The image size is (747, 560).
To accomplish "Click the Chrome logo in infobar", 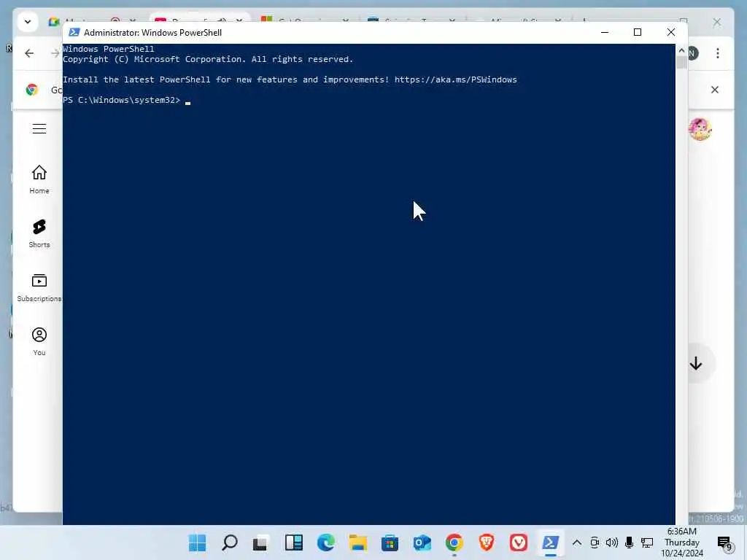I will (32, 90).
